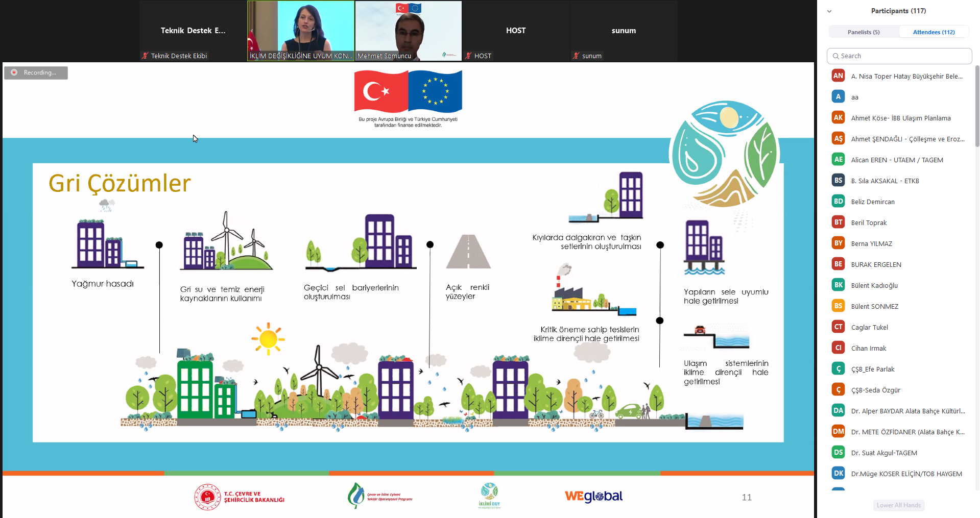Viewport: 980px width, 518px height.
Task: Click the DS avatar for Dr. Suat Akgul-TAGEM
Action: [838, 453]
